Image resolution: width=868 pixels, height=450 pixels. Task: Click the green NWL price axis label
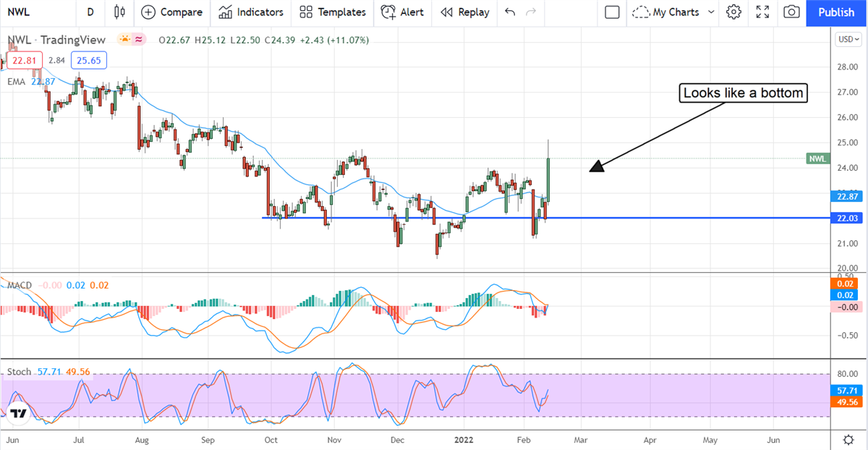(817, 158)
